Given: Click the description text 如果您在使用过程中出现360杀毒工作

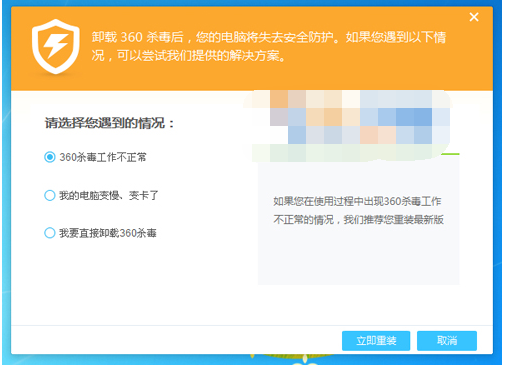Looking at the screenshot, I should pyautogui.click(x=357, y=201).
